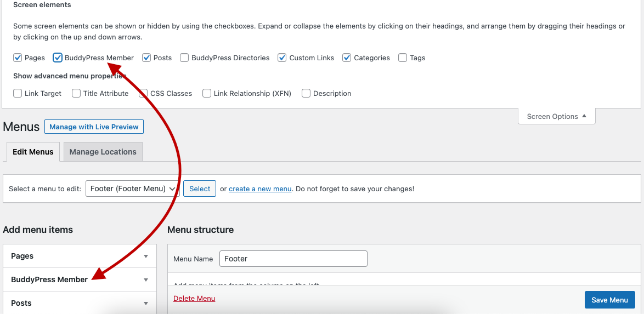The height and width of the screenshot is (314, 644).
Task: Click the Manage with Live Preview button
Action: [x=94, y=127]
